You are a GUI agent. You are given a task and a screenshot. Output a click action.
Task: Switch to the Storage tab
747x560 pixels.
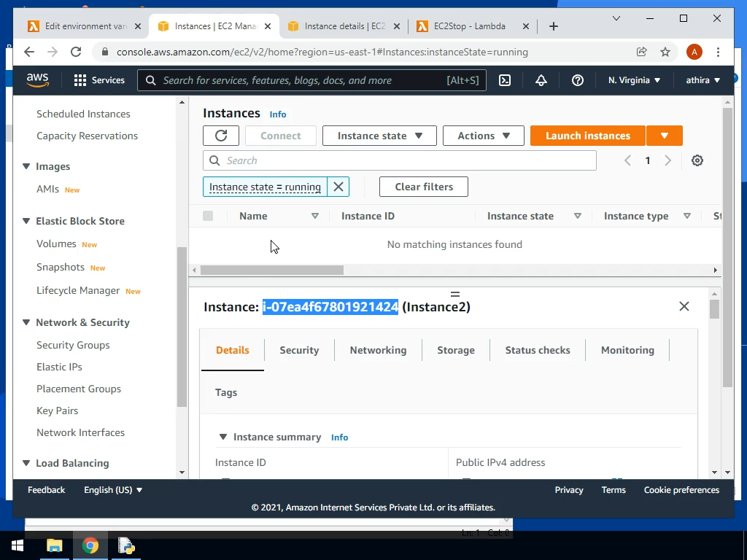pos(456,350)
